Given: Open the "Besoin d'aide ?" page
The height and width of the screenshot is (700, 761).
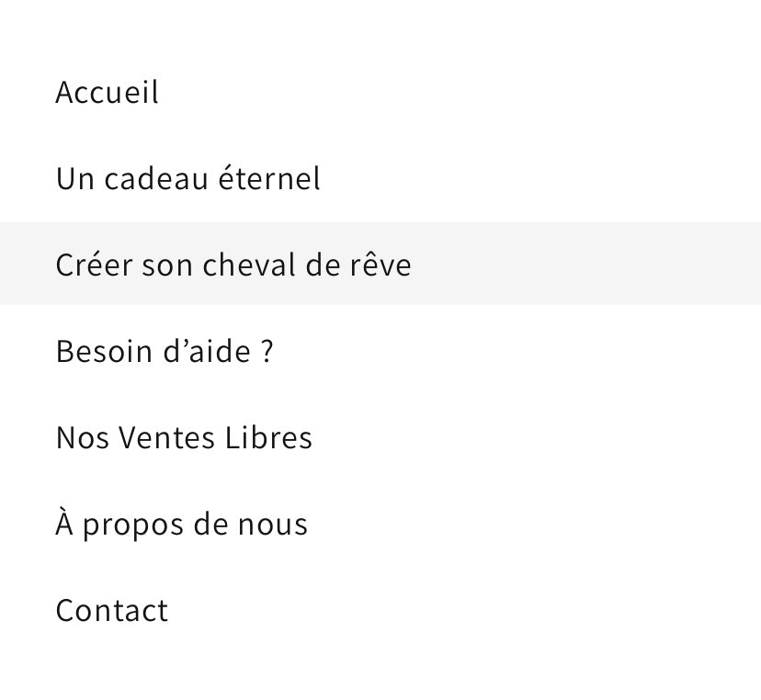Looking at the screenshot, I should tap(165, 351).
